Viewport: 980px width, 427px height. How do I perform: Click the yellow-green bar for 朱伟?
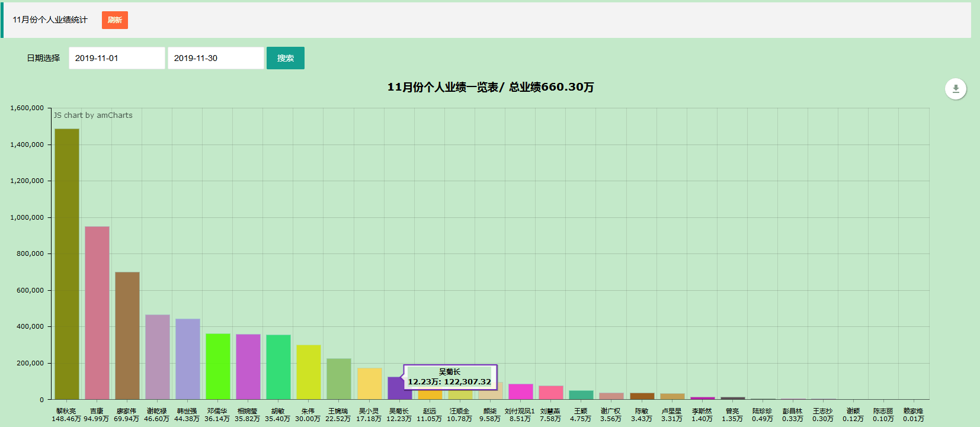[309, 372]
